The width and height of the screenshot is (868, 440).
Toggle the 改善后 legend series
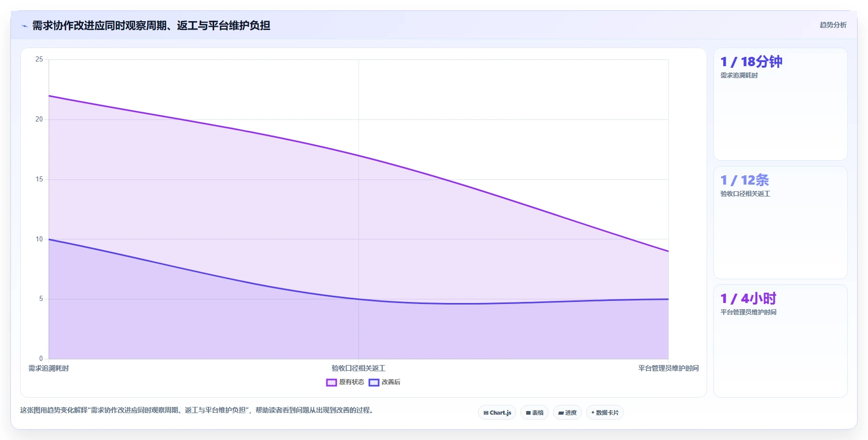coord(384,382)
